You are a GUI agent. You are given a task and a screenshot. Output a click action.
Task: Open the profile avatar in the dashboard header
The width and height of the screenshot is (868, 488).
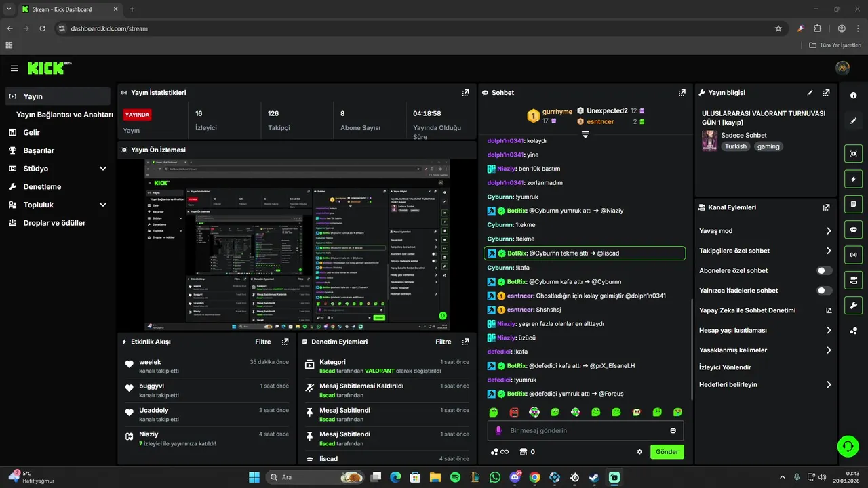click(843, 68)
